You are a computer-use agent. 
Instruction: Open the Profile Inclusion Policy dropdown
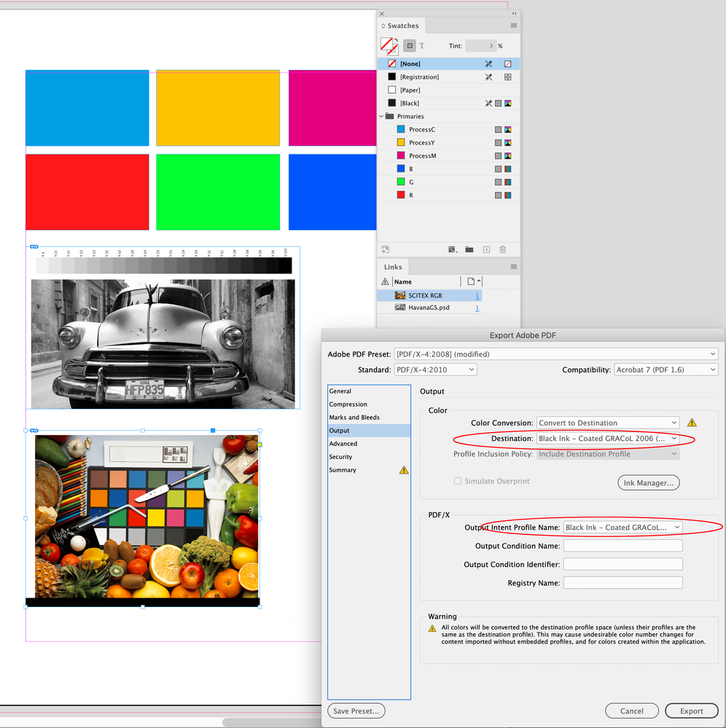click(x=608, y=454)
